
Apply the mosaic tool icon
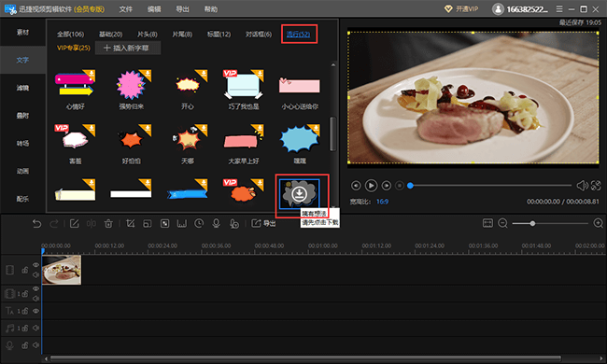click(x=165, y=224)
